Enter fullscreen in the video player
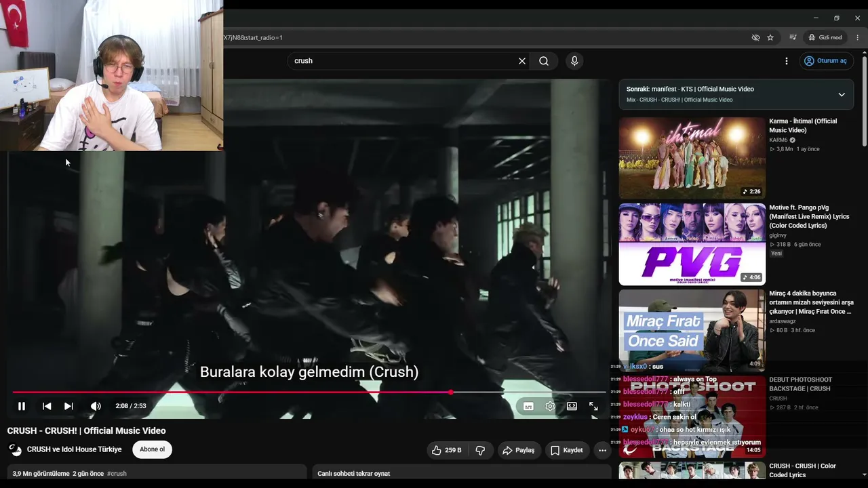The width and height of the screenshot is (868, 488). pyautogui.click(x=593, y=406)
